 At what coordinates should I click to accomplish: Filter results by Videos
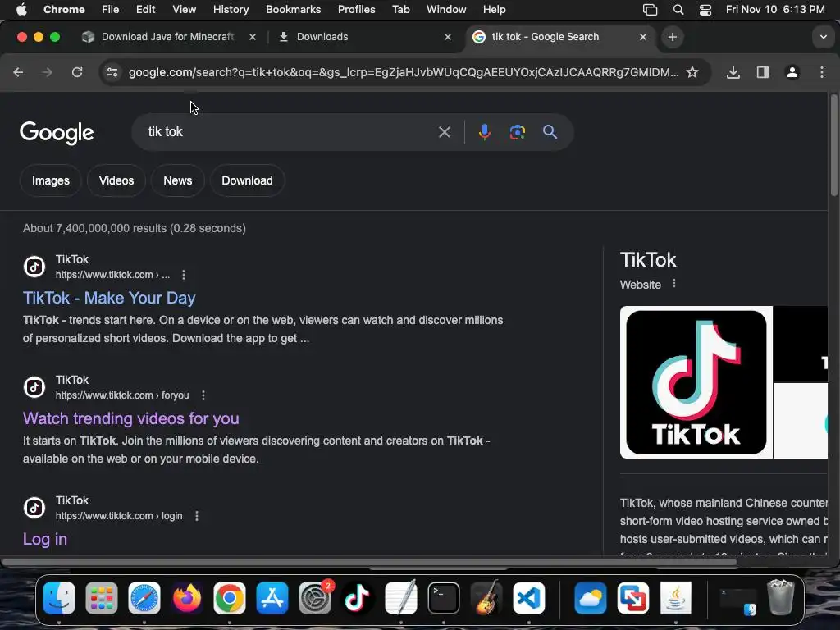click(116, 180)
